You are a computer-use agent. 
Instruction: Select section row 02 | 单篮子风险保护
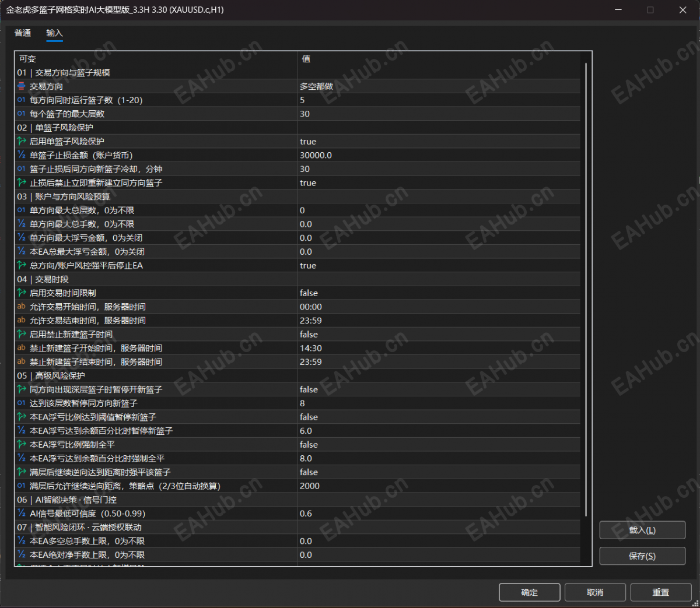pos(298,128)
